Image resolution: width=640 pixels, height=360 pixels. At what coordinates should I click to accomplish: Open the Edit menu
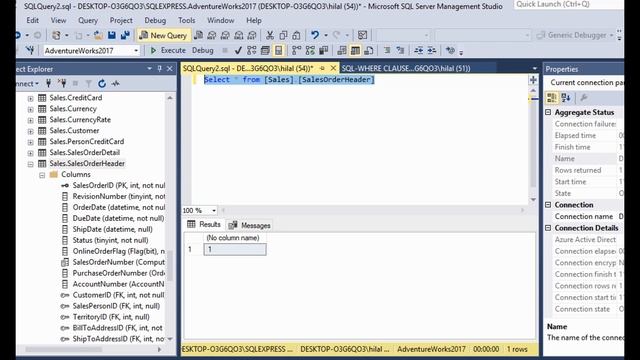[x=32, y=20]
